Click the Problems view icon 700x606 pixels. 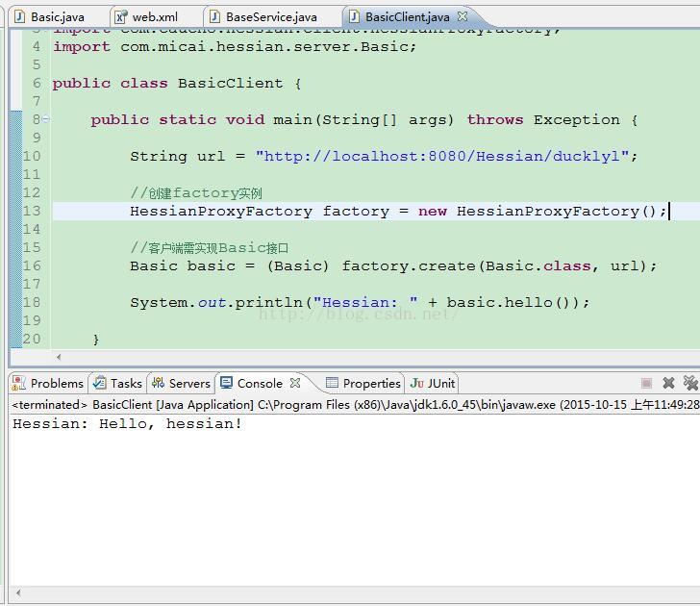(19, 383)
